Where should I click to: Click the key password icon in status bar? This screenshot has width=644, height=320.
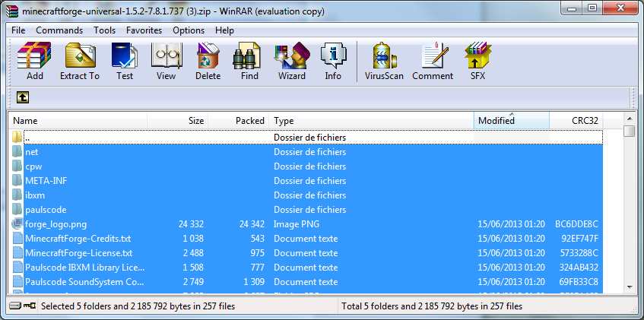pos(29,306)
